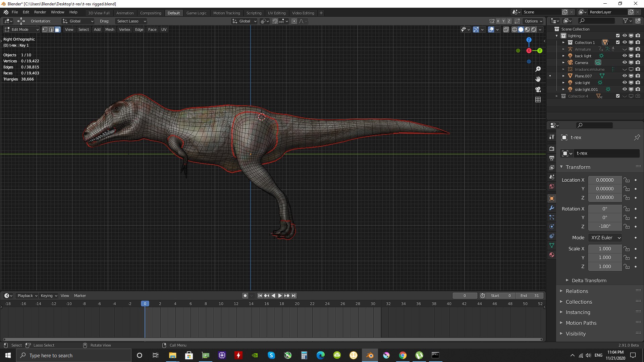Open the Object Data mesh properties tab

point(552,245)
